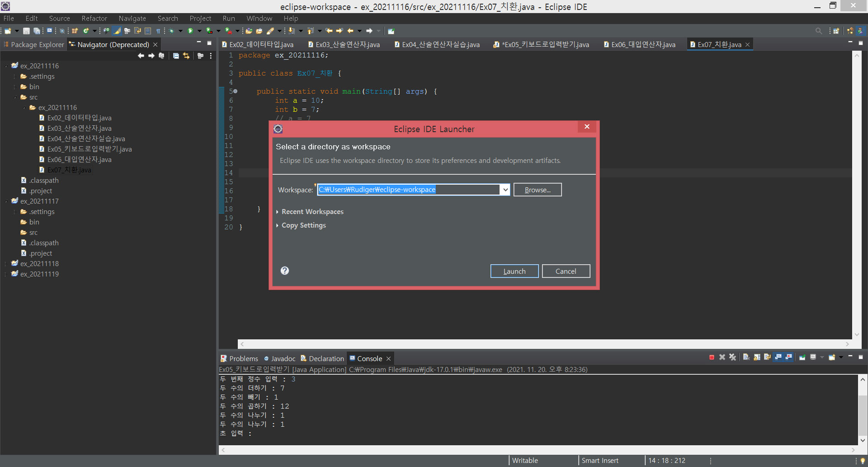
Task: Click the console vertical scrollbar
Action: point(863,410)
